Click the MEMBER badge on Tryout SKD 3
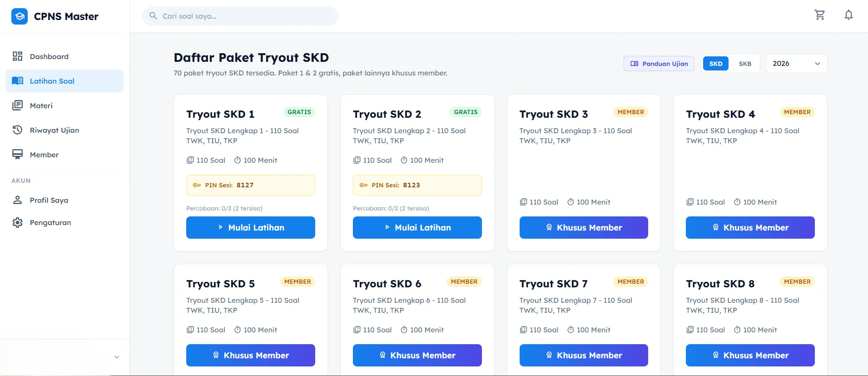868x376 pixels. click(631, 112)
